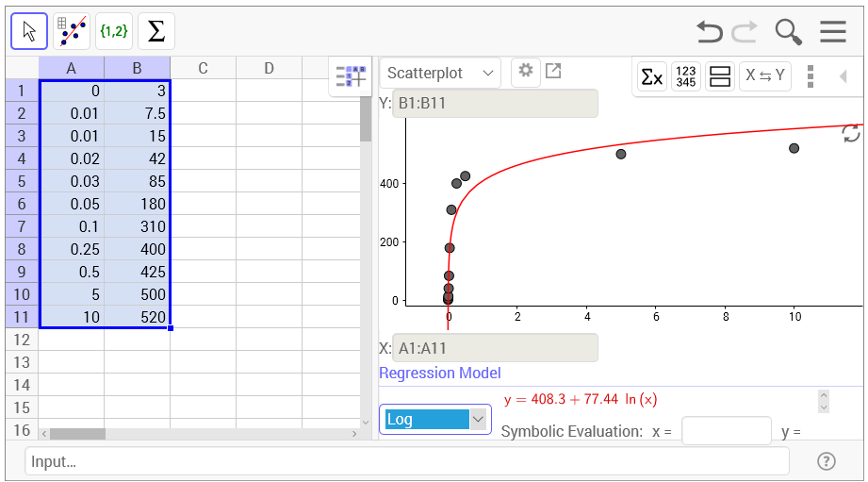This screenshot has height=482, width=868.
Task: Open the Sum tool
Action: tap(156, 31)
